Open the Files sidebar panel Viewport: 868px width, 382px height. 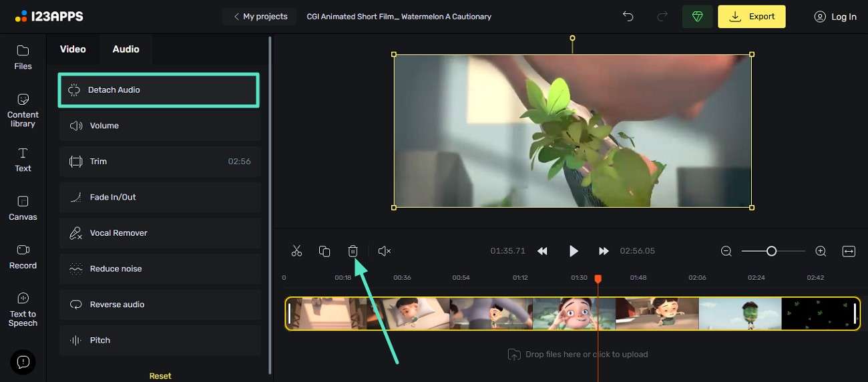click(x=23, y=57)
